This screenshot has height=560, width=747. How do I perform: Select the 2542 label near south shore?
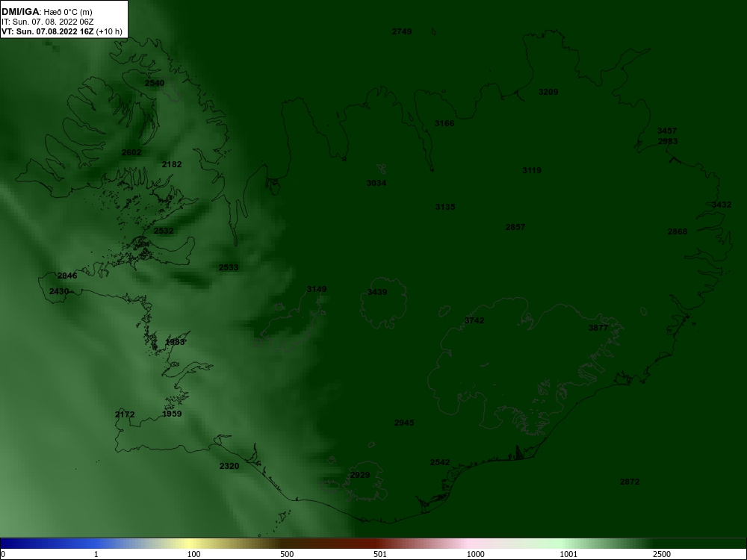(440, 462)
